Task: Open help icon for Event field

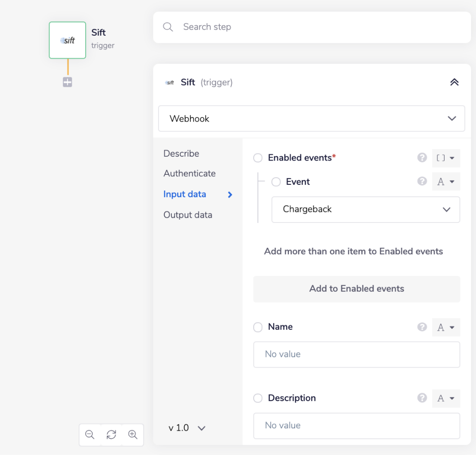Action: [x=422, y=182]
